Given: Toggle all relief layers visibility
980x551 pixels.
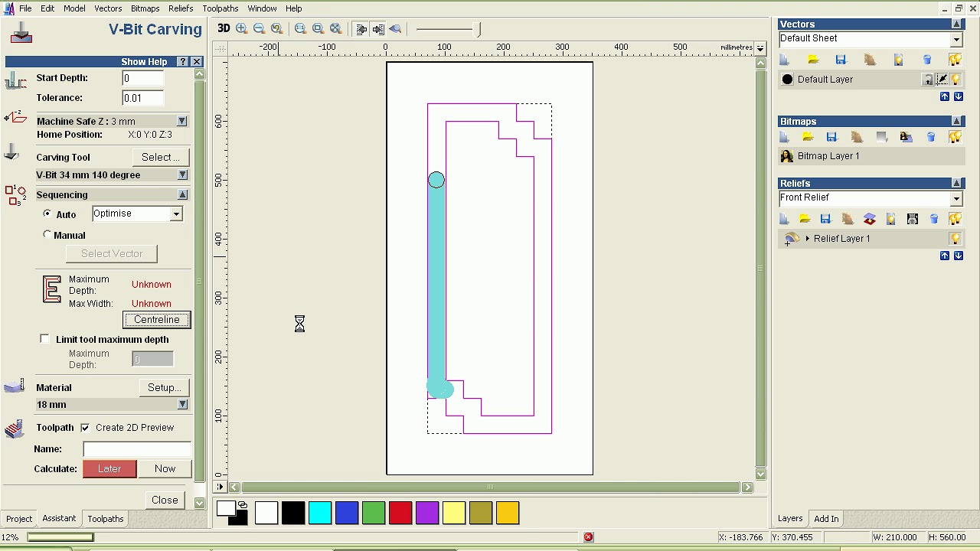Looking at the screenshot, I should [x=955, y=220].
